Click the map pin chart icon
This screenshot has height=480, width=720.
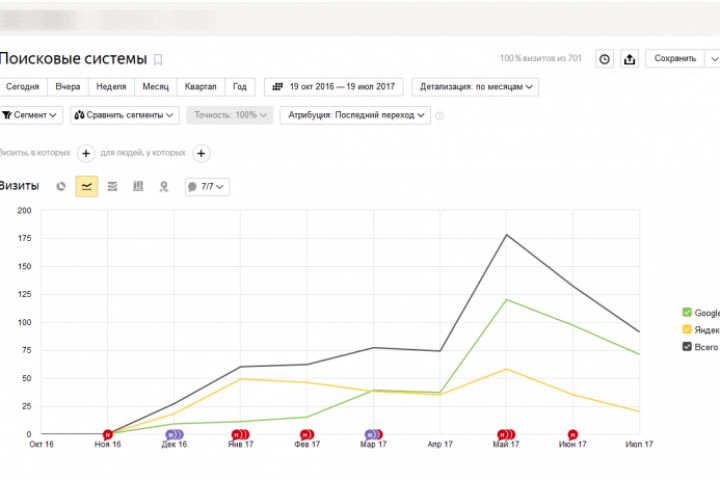[x=164, y=186]
